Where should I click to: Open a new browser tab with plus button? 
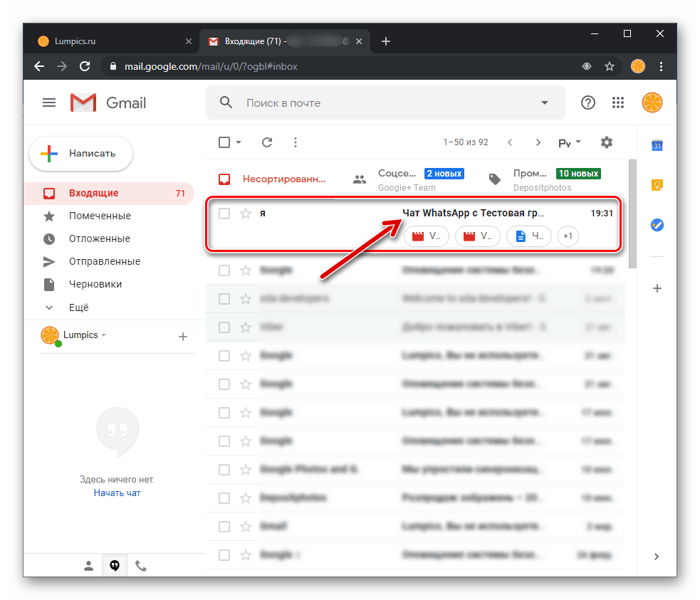tap(386, 41)
